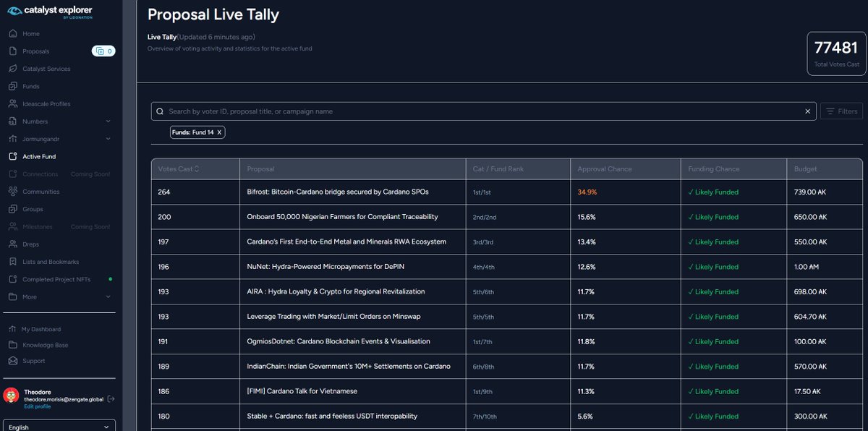Open the [FIMI] Cardano Talk proposal
Image resolution: width=868 pixels, height=431 pixels.
(302, 391)
